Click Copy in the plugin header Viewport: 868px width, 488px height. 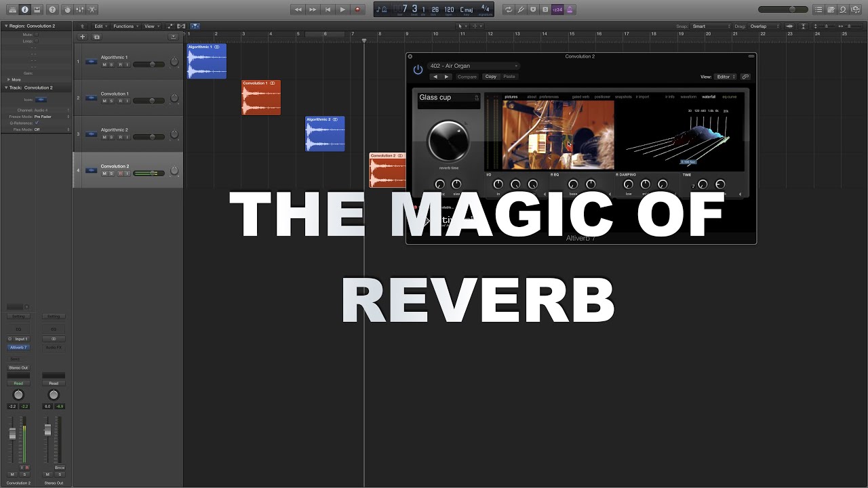(x=491, y=77)
